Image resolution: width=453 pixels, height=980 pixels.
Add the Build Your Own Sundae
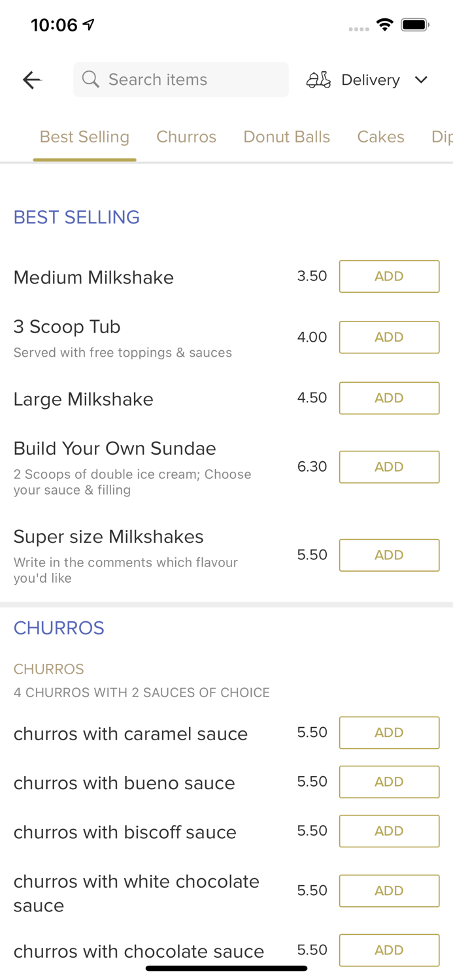[x=389, y=466]
